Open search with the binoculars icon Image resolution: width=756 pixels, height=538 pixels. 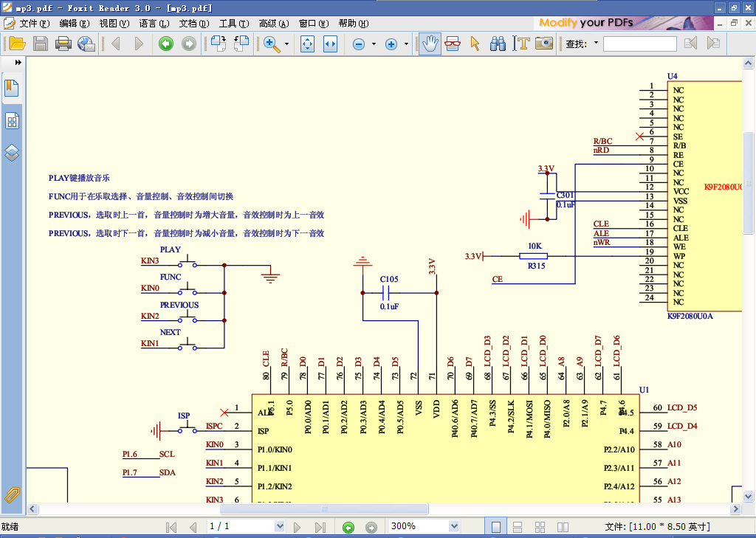tap(498, 44)
